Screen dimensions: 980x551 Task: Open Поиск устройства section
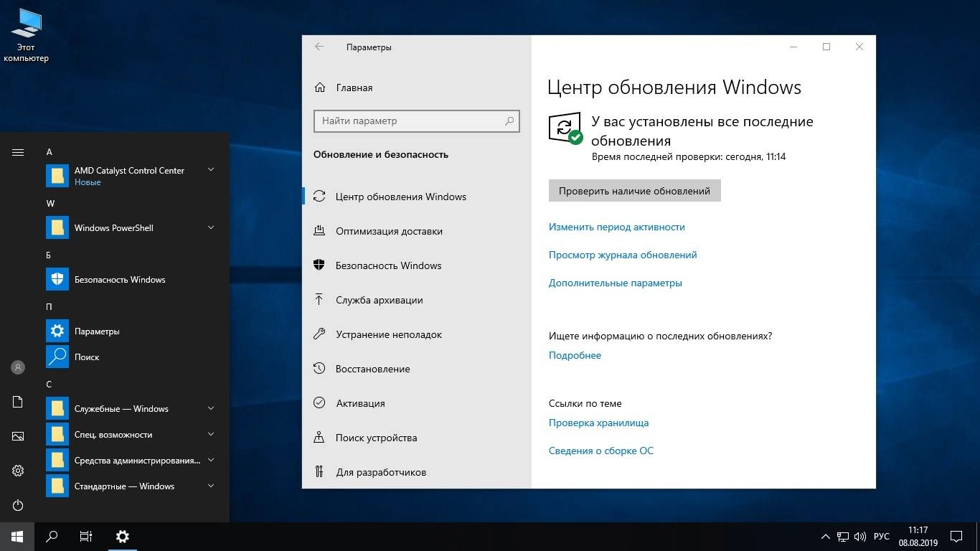point(417,438)
